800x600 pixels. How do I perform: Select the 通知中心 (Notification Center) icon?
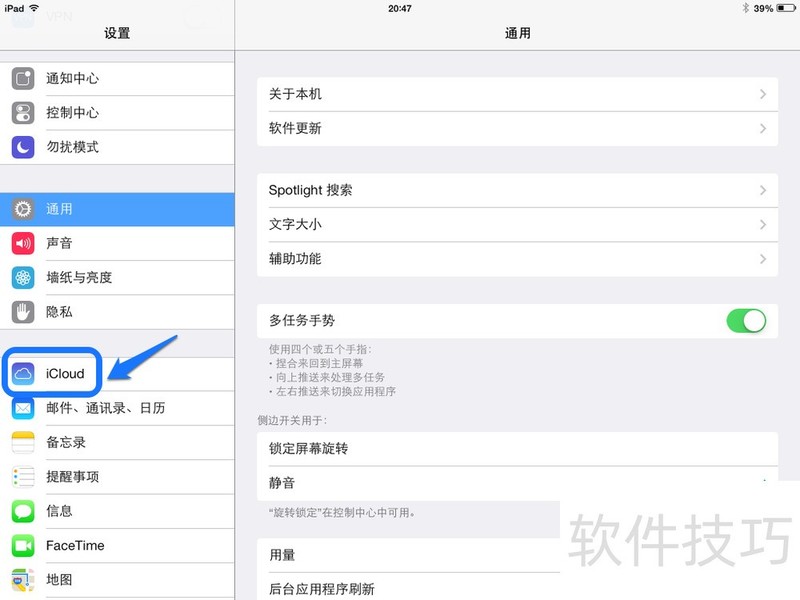[x=22, y=78]
